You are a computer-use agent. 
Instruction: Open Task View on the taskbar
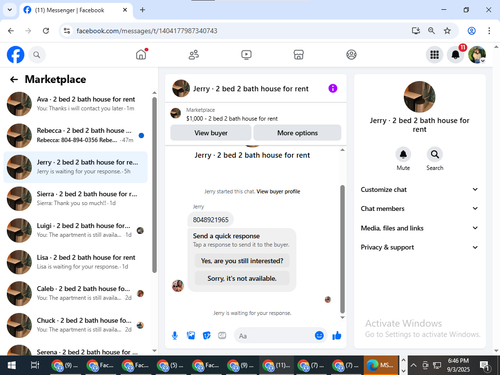pyautogui.click(x=35, y=365)
